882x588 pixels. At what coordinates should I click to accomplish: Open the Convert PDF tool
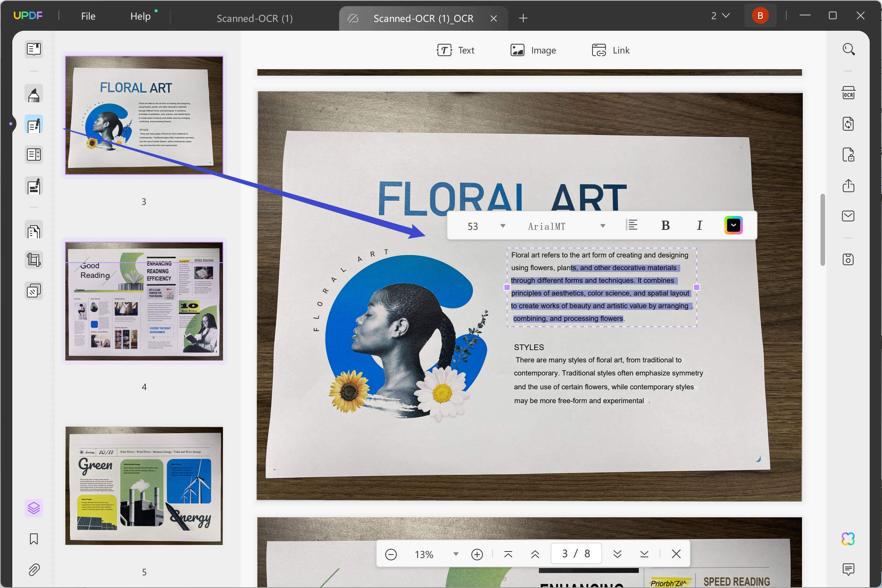[848, 124]
